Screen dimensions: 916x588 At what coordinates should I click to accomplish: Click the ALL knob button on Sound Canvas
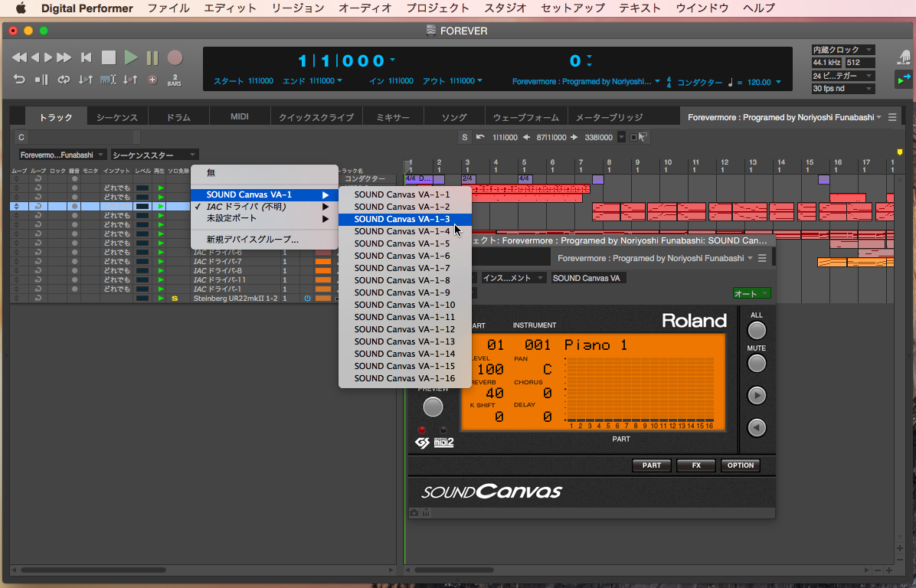click(757, 331)
